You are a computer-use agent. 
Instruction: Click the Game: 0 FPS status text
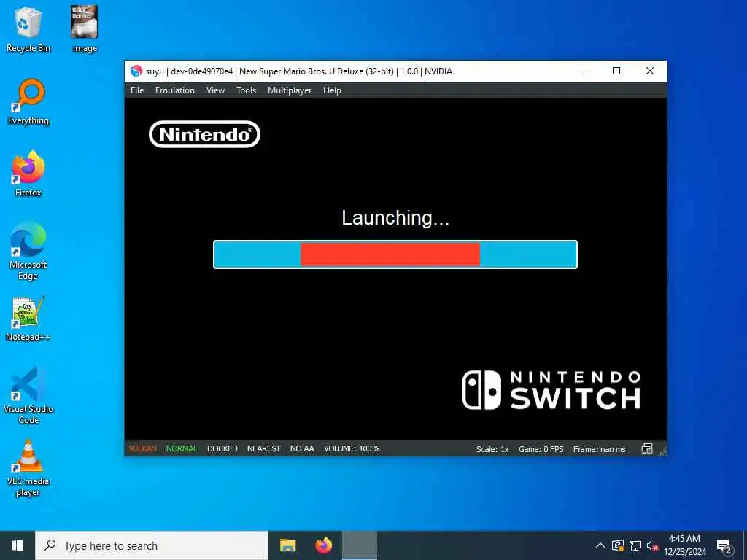click(x=541, y=449)
